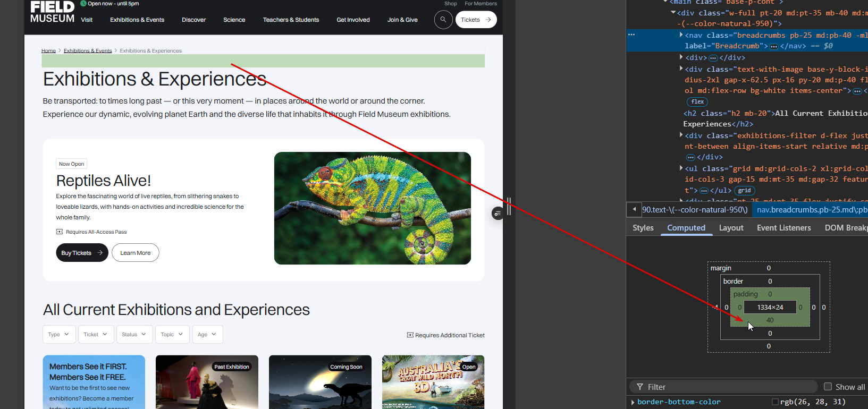Expand the text-with-image div node
This screenshot has height=409, width=868.
[681, 69]
